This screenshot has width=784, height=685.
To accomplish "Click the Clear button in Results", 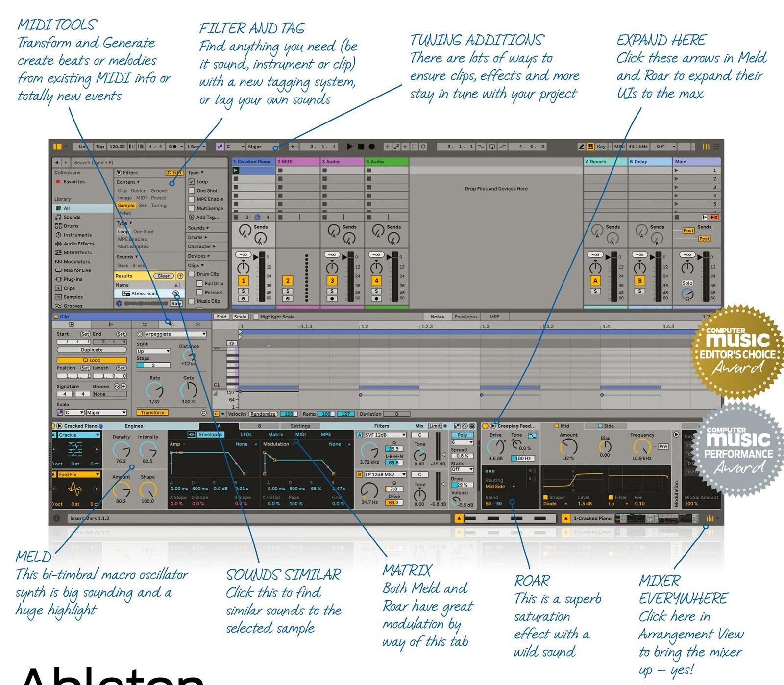I will point(164,276).
